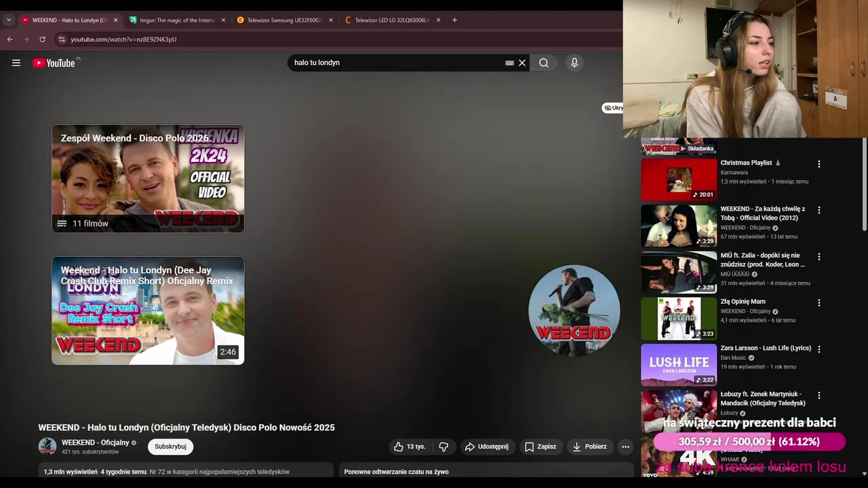The image size is (868, 488).
Task: Close the Telewizor Samsung tab
Action: [331, 20]
